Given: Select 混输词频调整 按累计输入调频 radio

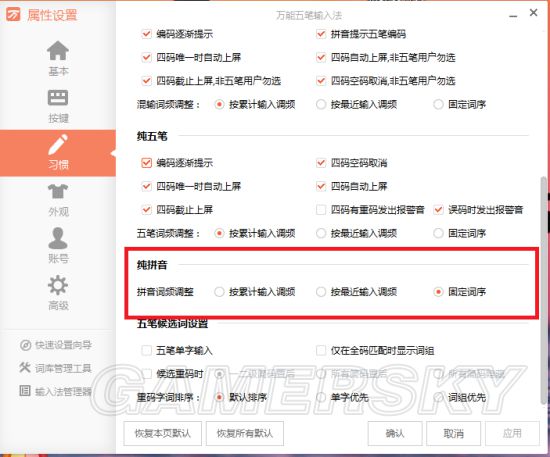Looking at the screenshot, I should [219, 104].
